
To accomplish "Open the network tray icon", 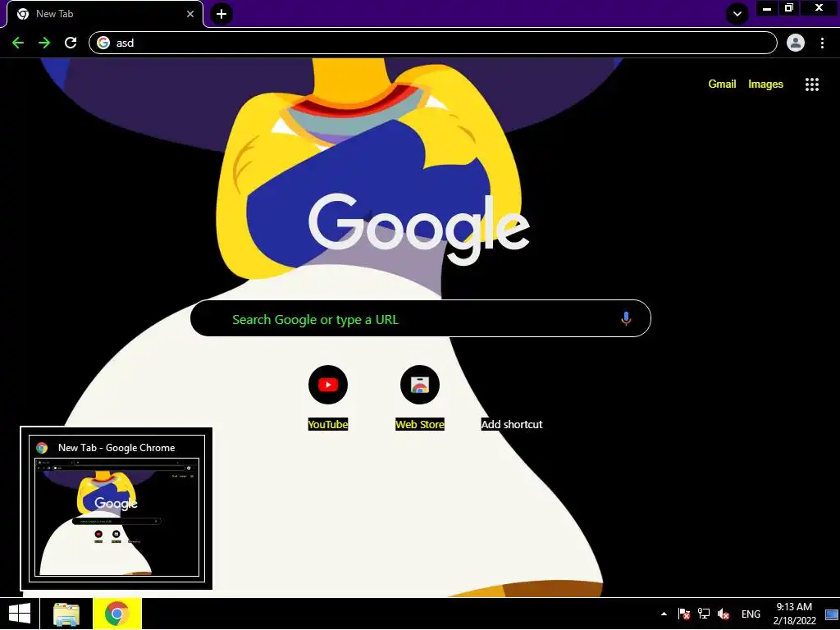I will click(x=703, y=614).
